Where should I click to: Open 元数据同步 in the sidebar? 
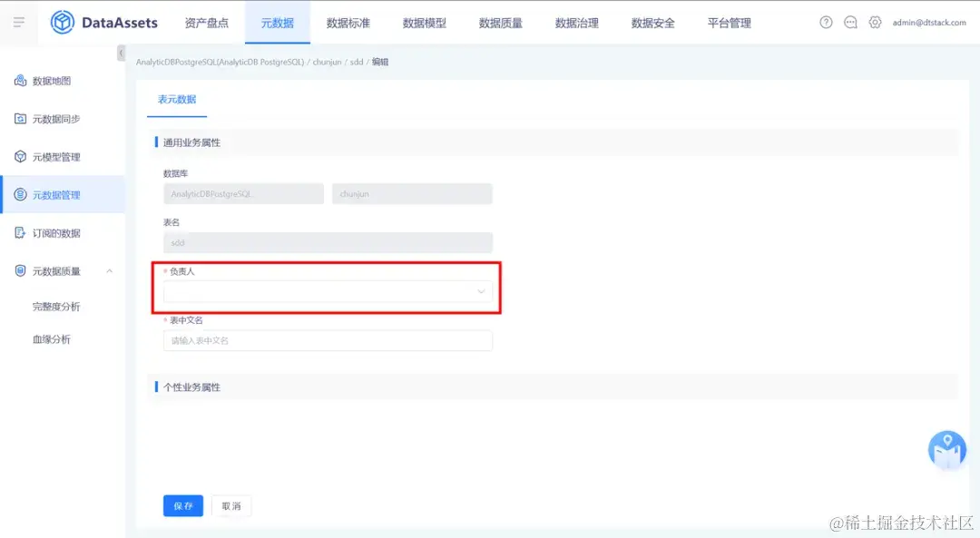click(56, 119)
